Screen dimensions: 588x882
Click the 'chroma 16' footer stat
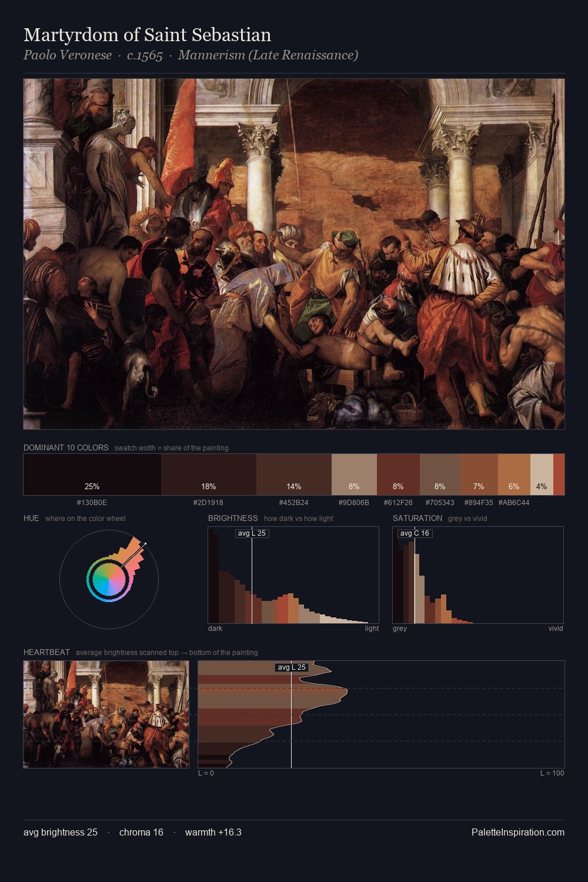pos(141,833)
